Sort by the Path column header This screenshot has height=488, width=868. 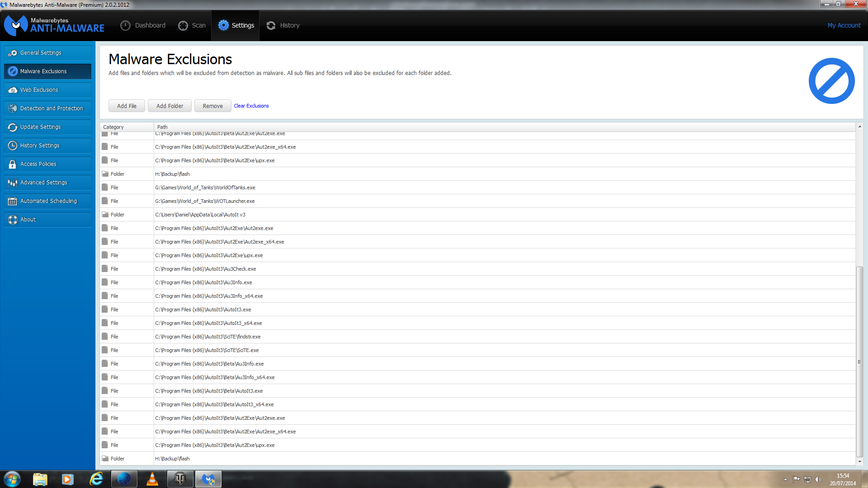[x=505, y=127]
